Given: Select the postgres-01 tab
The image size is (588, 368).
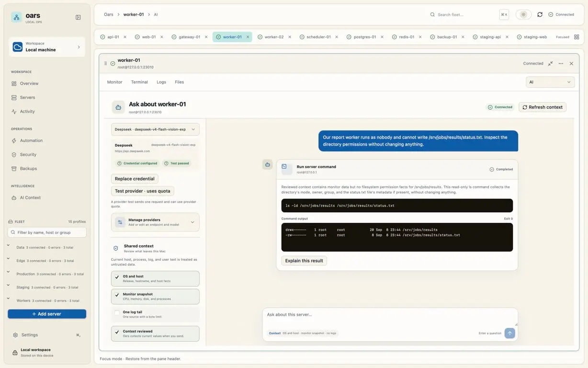Looking at the screenshot, I should click(365, 37).
